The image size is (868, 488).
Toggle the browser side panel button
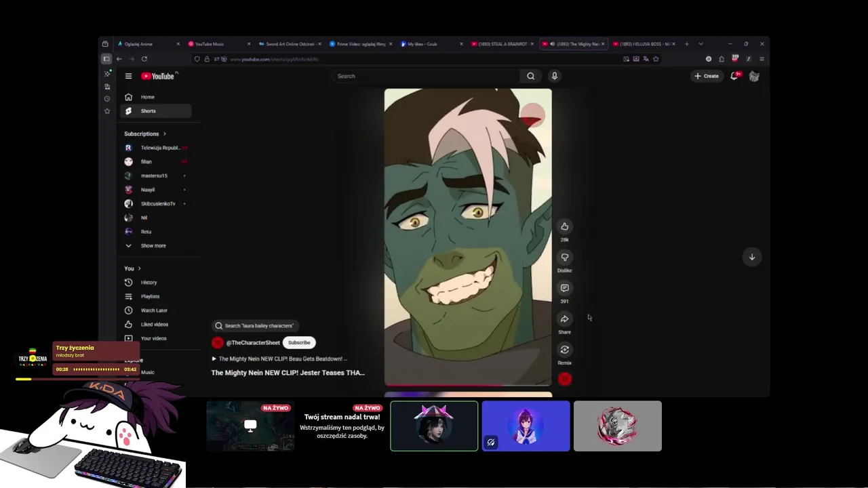pyautogui.click(x=106, y=59)
